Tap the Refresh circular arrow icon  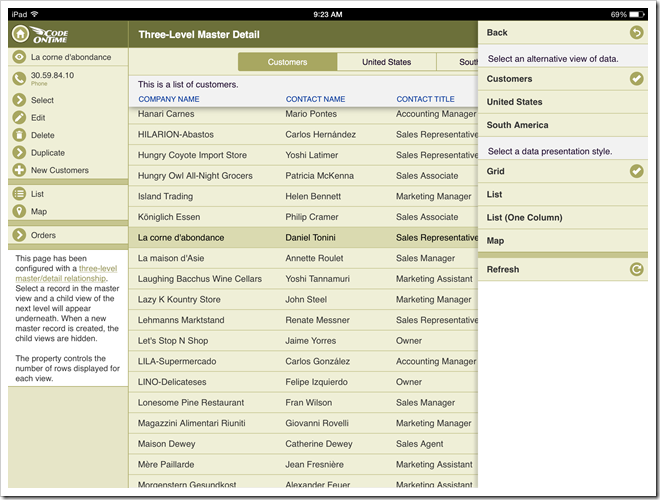click(x=636, y=269)
